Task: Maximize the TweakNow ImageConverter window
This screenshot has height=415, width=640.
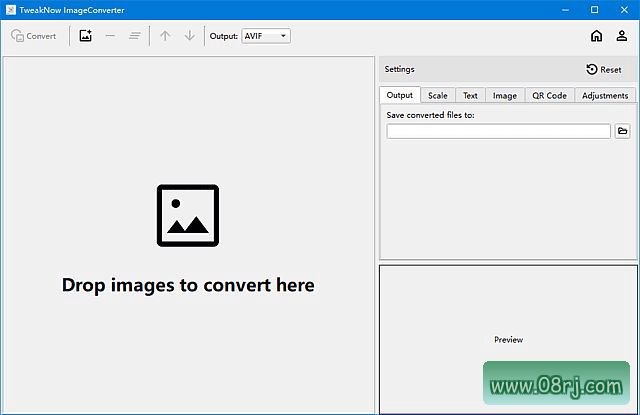Action: tap(594, 10)
